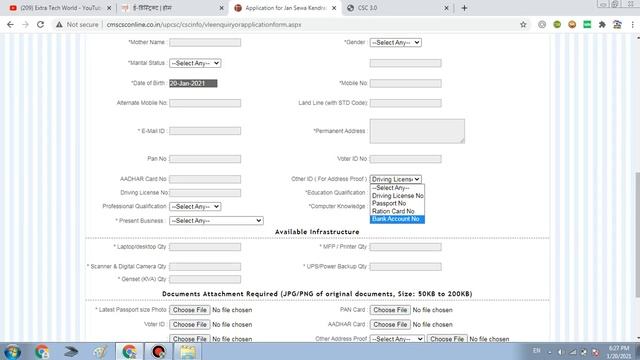640x360 pixels.
Task: Click Genset (KVA) Qty field
Action: click(205, 279)
